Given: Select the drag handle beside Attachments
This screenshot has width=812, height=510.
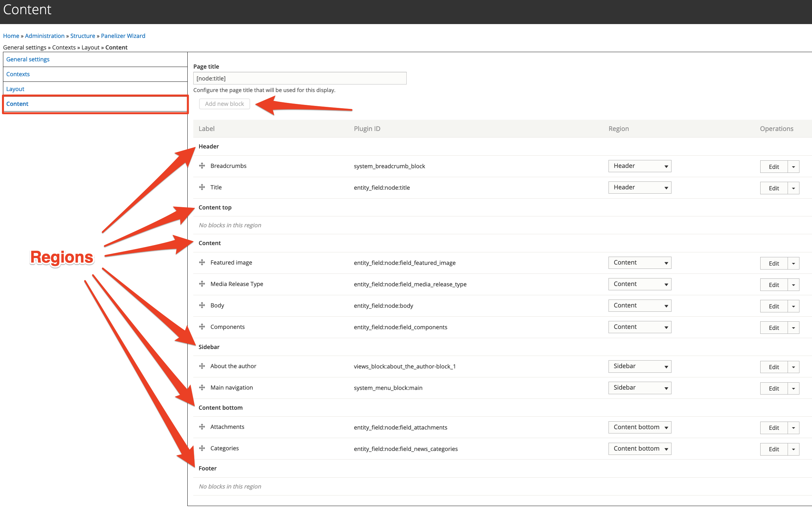Looking at the screenshot, I should point(202,426).
